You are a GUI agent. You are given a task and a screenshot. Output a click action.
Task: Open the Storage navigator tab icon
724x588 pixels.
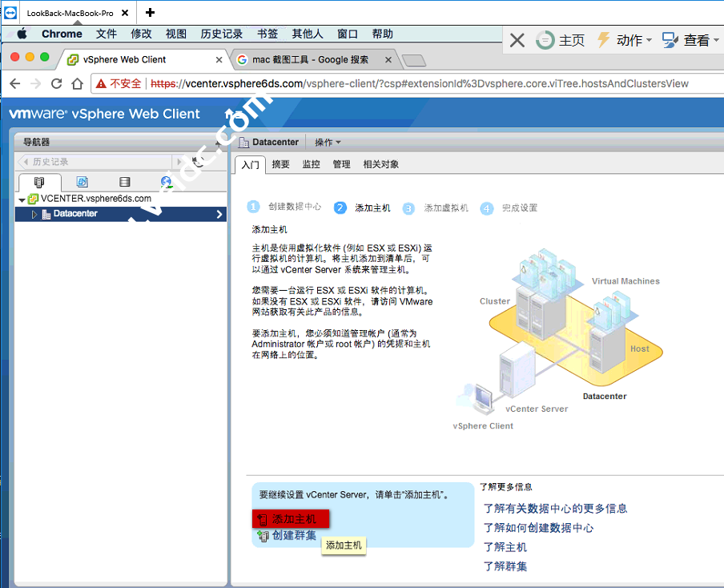(x=124, y=183)
